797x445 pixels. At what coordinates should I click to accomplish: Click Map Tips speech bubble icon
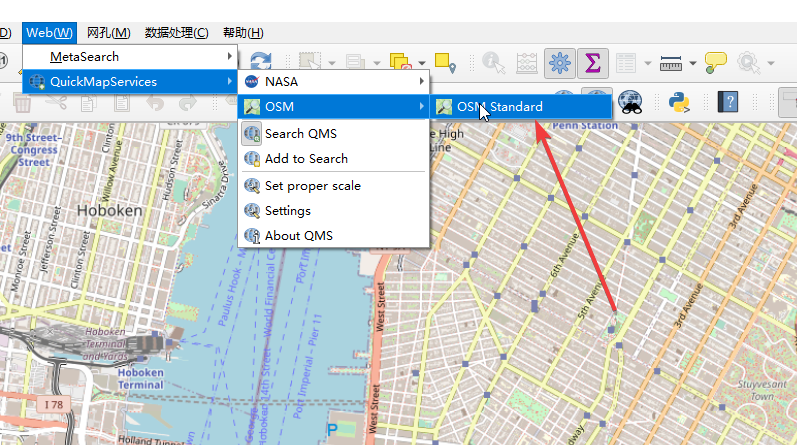click(x=716, y=63)
